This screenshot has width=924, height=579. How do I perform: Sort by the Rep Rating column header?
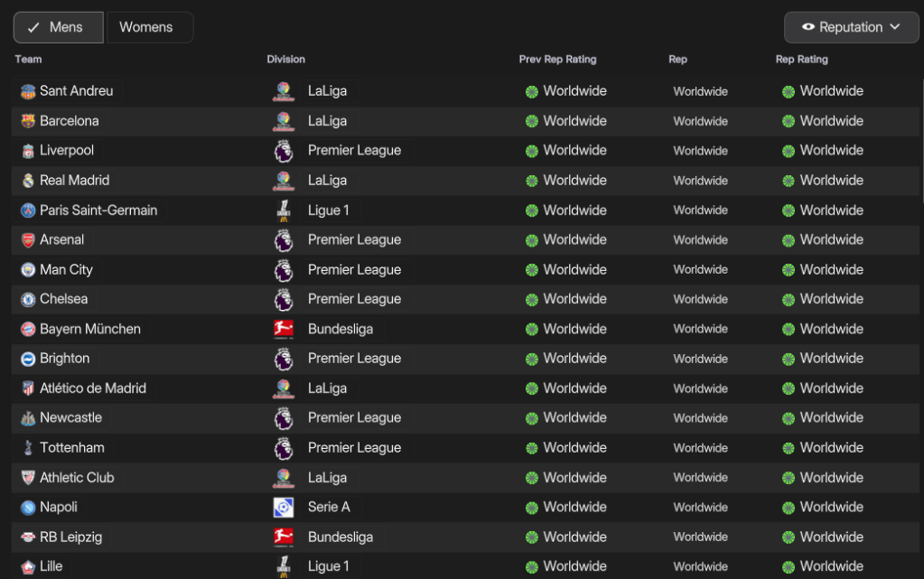(x=801, y=60)
